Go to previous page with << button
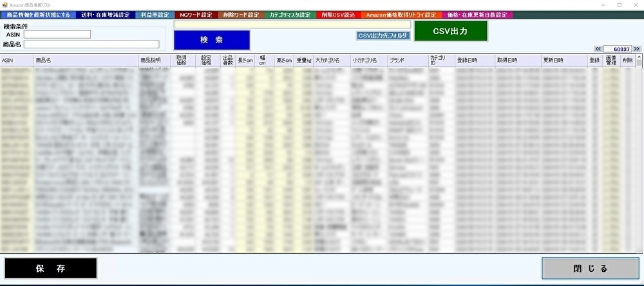The height and width of the screenshot is (286, 644). point(598,49)
